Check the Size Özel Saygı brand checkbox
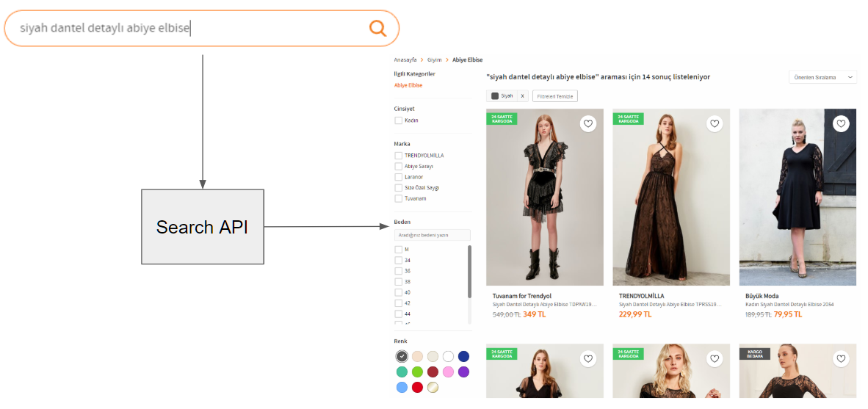This screenshot has width=868, height=409. tap(398, 188)
